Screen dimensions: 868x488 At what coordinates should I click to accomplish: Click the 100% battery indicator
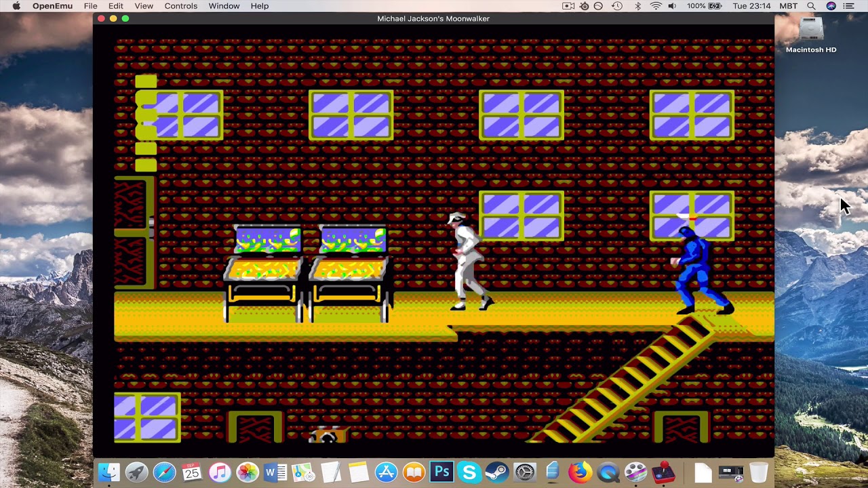[x=704, y=6]
